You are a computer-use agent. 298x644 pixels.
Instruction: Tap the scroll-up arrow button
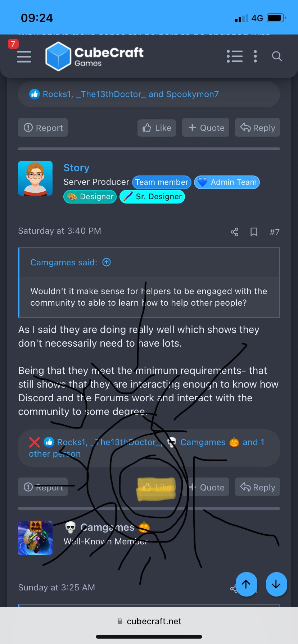tap(246, 584)
